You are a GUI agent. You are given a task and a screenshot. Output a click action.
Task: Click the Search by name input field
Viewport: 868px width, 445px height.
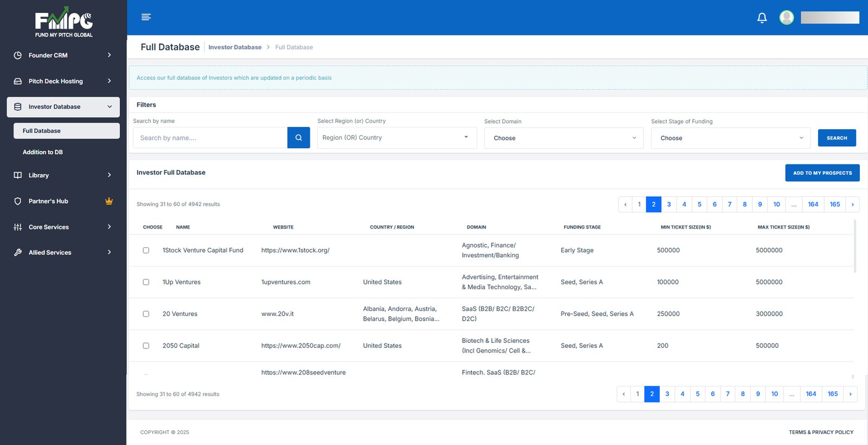pyautogui.click(x=210, y=138)
